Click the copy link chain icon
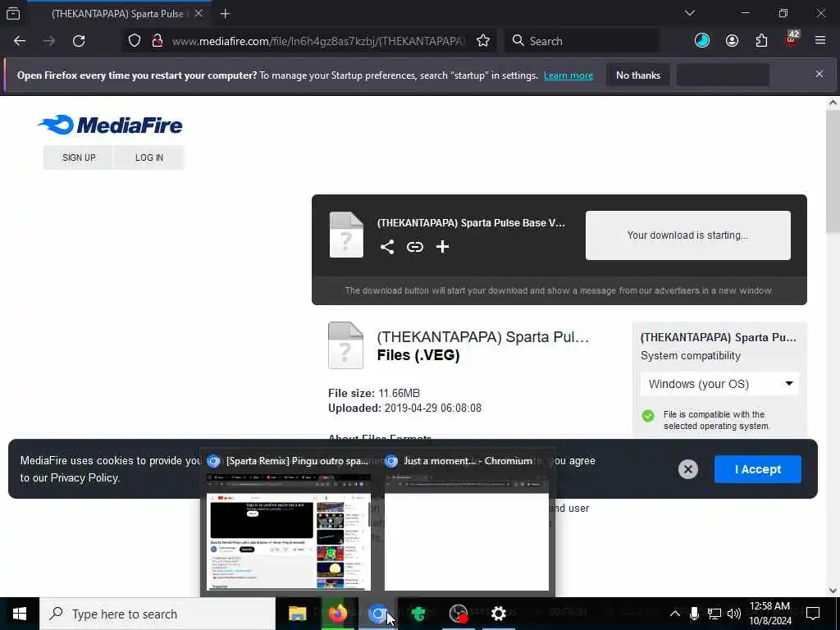Viewport: 840px width, 630px height. (x=414, y=246)
